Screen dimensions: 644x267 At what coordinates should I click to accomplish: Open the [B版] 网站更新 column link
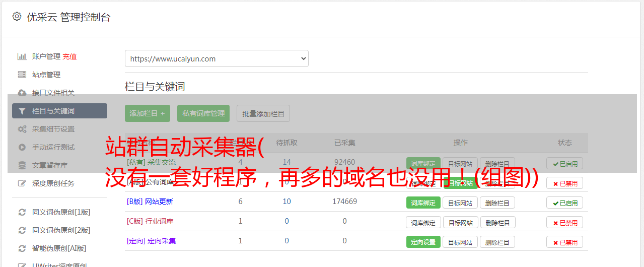(150, 202)
